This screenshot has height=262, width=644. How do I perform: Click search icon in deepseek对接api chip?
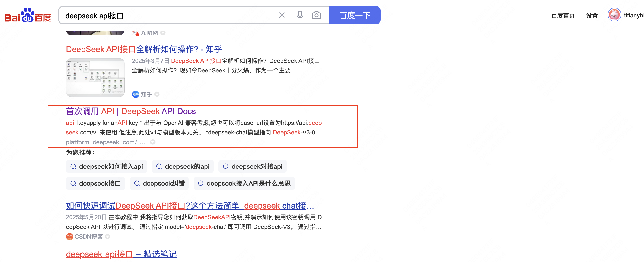(226, 166)
